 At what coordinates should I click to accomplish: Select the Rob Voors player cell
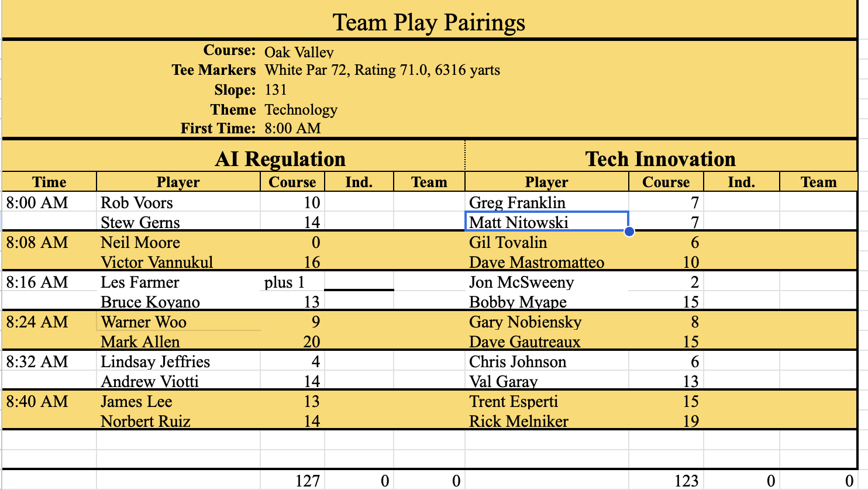click(137, 203)
